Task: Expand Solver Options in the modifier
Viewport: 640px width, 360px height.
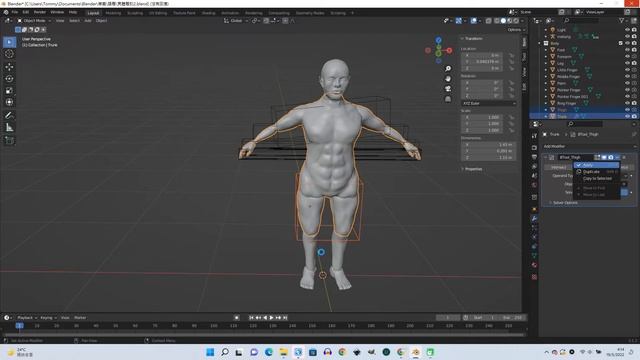Action: pos(563,203)
